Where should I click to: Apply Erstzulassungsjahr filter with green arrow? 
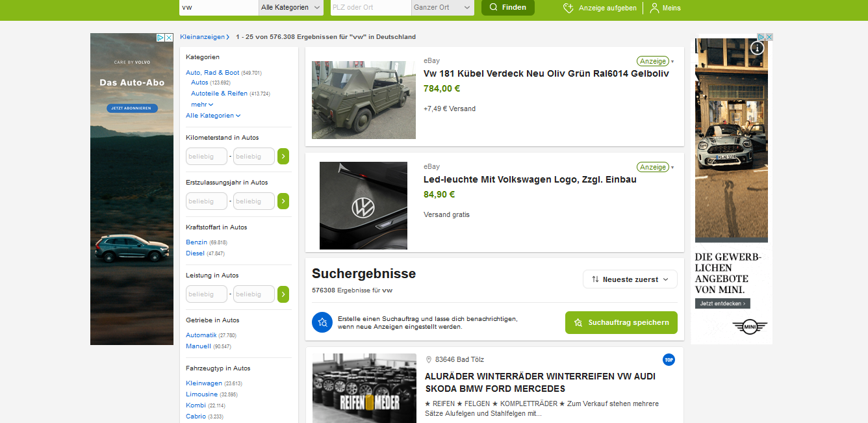click(283, 201)
